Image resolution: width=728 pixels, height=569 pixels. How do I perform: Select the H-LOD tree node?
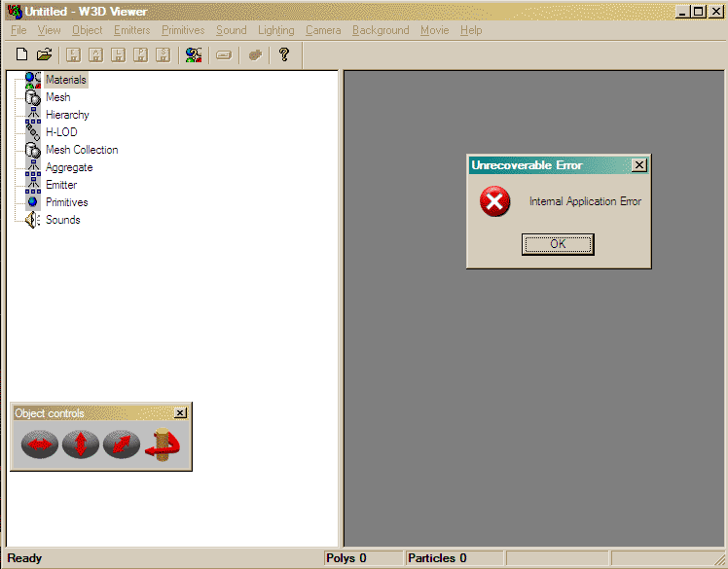(x=61, y=132)
